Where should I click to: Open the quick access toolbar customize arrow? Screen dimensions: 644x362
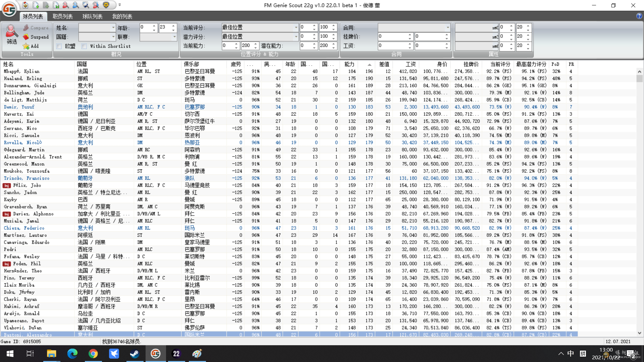click(x=120, y=5)
